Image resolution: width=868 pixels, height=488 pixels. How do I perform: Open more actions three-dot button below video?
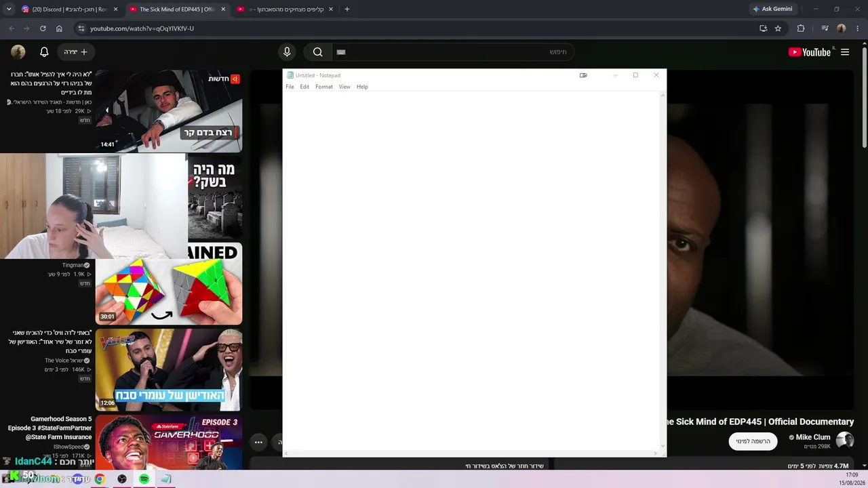coord(258,442)
